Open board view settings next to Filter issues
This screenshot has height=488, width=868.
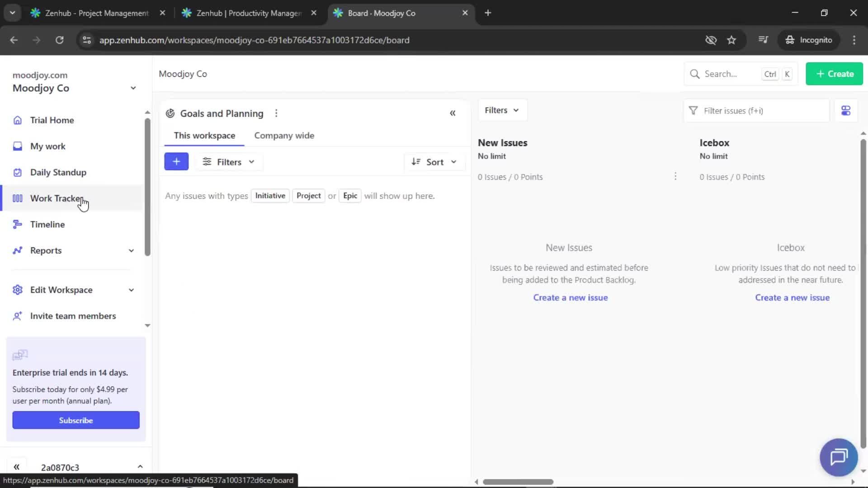pyautogui.click(x=846, y=110)
